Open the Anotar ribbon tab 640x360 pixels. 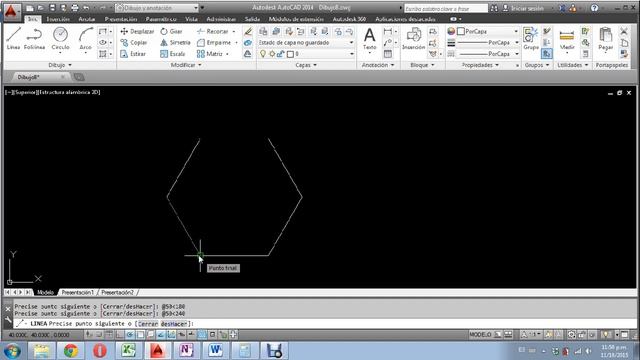[87, 19]
